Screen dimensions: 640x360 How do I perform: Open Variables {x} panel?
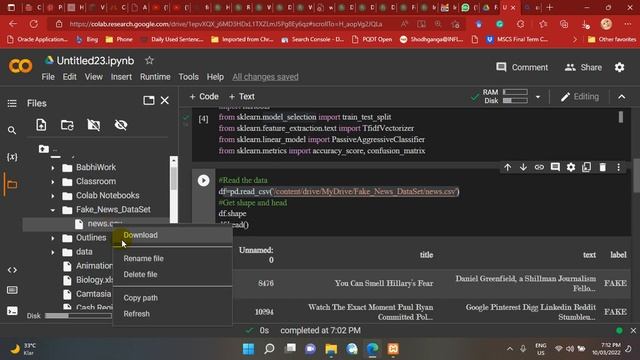(x=12, y=157)
